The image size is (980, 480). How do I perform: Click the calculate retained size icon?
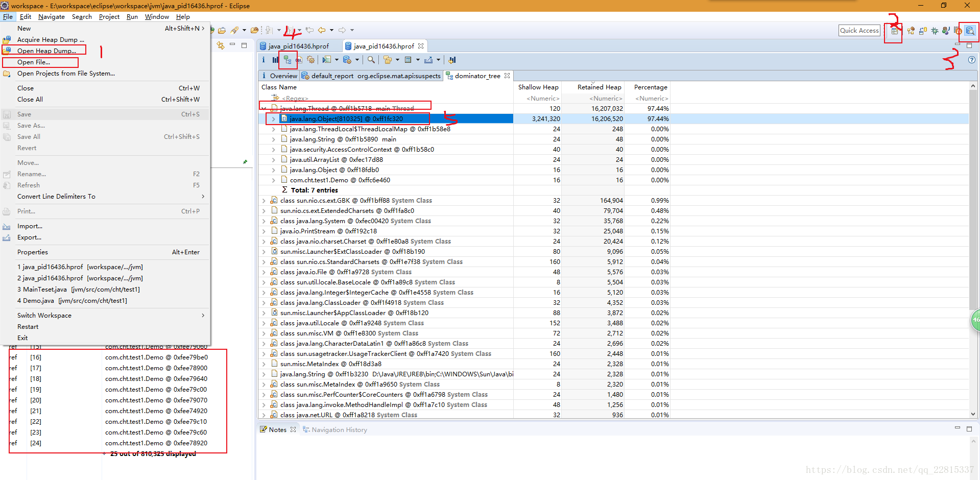408,60
